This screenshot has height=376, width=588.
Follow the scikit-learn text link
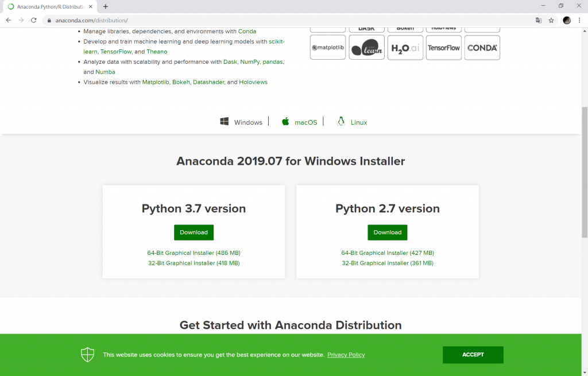276,41
